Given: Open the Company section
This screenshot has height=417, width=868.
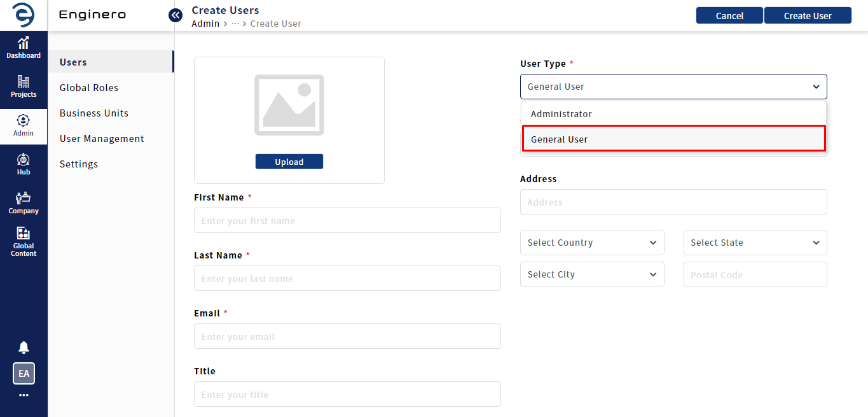Looking at the screenshot, I should [x=24, y=203].
